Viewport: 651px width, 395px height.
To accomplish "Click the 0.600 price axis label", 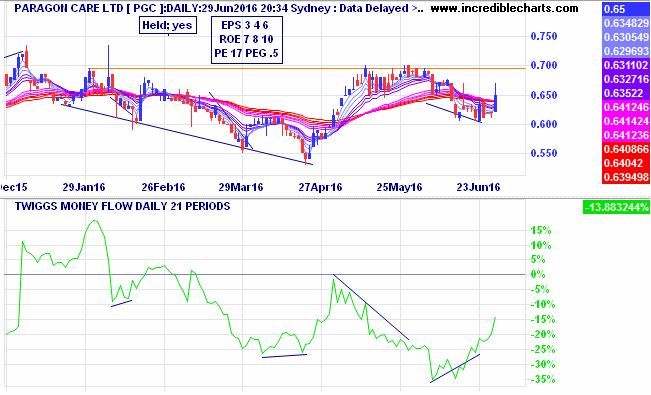I will 544,124.
